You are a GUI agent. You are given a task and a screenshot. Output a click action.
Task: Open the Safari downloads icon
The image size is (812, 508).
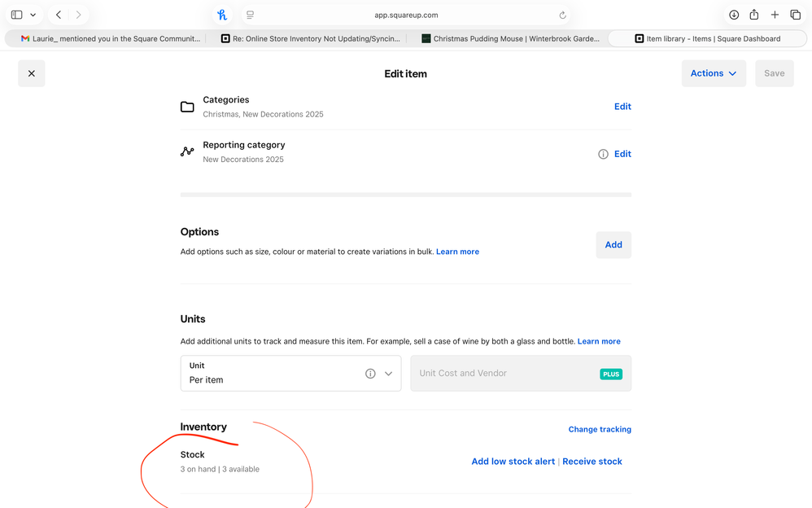pos(733,15)
